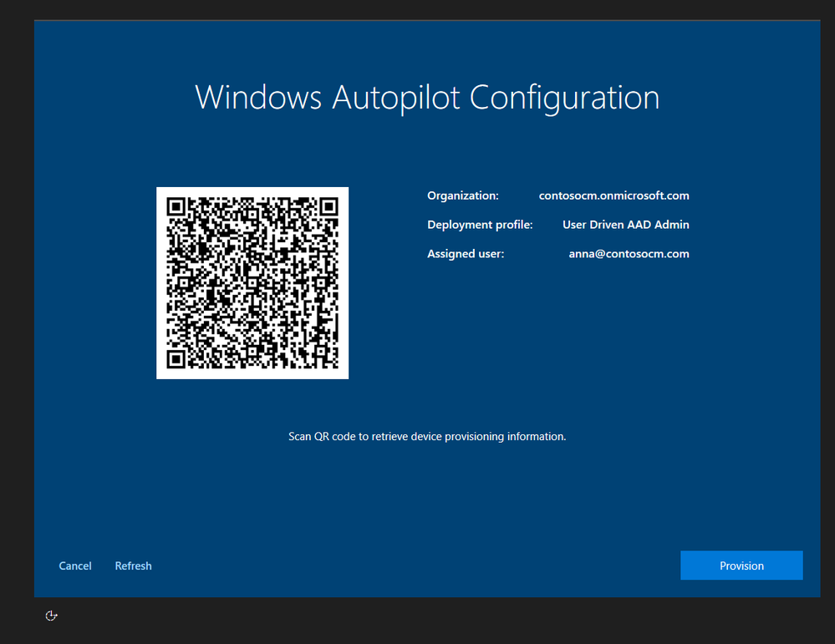Click the Deployment profile label
Image resolution: width=835 pixels, height=644 pixels.
pos(480,225)
